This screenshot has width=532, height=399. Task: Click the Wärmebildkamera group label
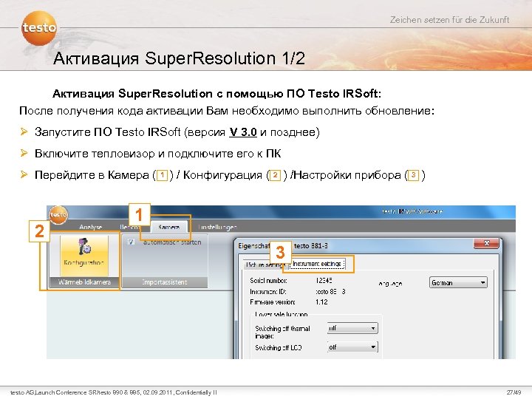click(84, 282)
